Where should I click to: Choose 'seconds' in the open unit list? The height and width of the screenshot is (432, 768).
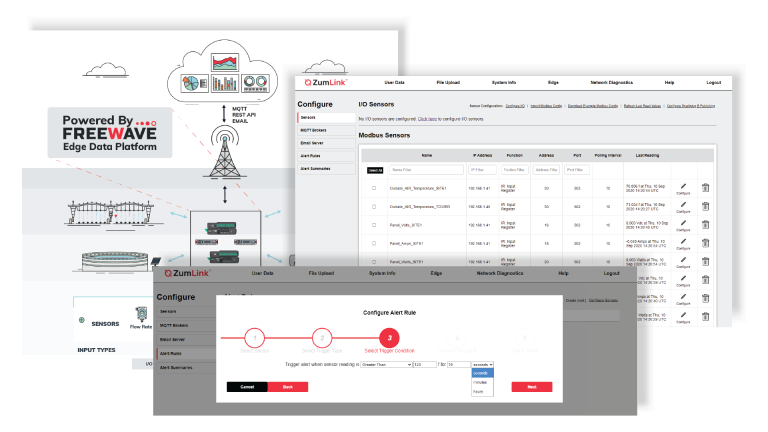pyautogui.click(x=482, y=373)
